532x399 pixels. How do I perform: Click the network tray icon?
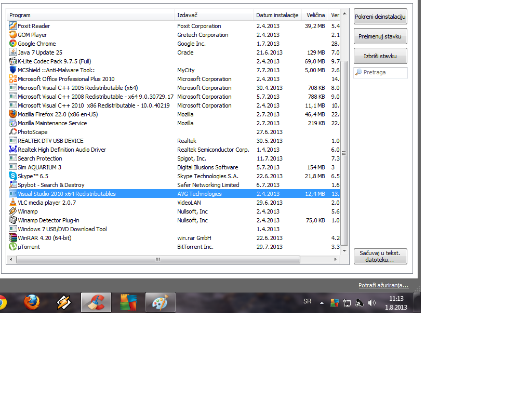347,303
